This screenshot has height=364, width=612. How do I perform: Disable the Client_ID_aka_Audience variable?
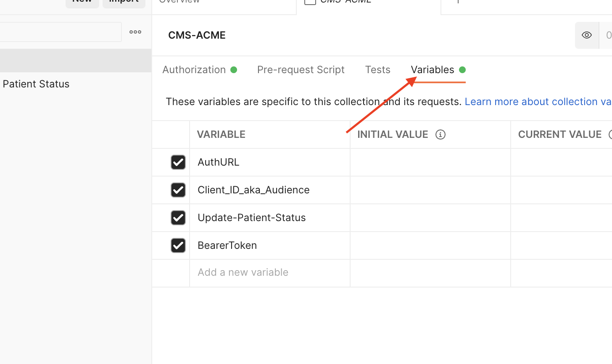178,190
